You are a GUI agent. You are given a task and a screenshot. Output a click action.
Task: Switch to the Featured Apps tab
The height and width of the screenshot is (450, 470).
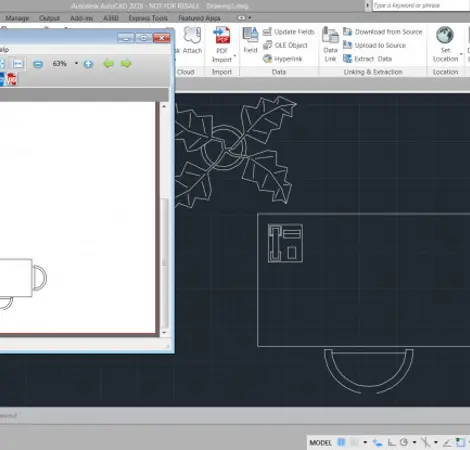(x=199, y=18)
